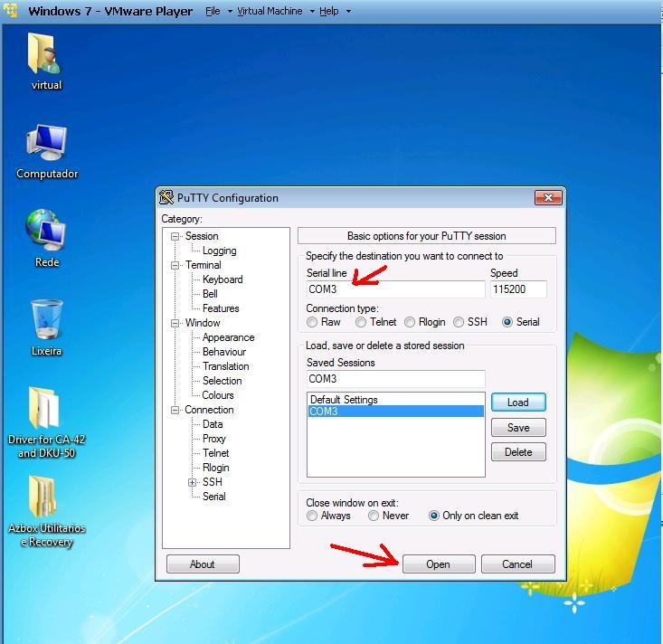Image resolution: width=663 pixels, height=644 pixels.
Task: Expand the SSH tree node
Action: click(192, 482)
